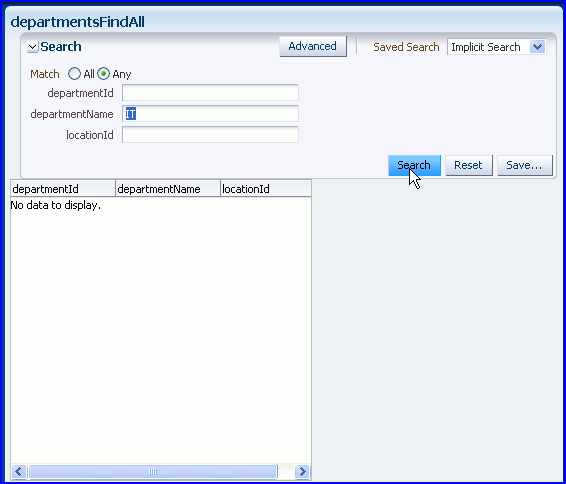Click the Search button
Viewport: 566px width, 484px height.
pos(414,165)
